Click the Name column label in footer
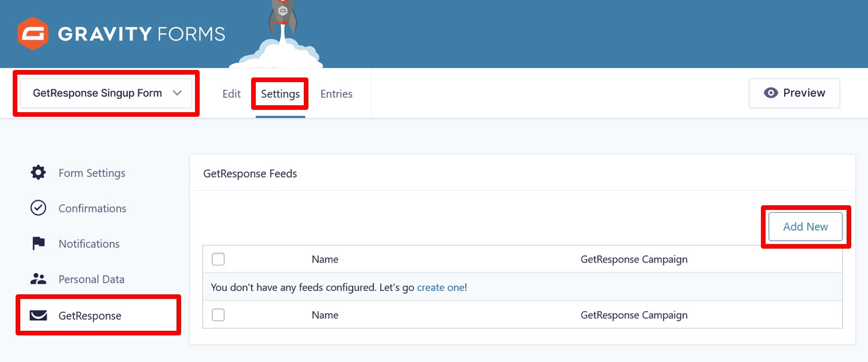Viewport: 868px width, 362px height. click(x=325, y=315)
